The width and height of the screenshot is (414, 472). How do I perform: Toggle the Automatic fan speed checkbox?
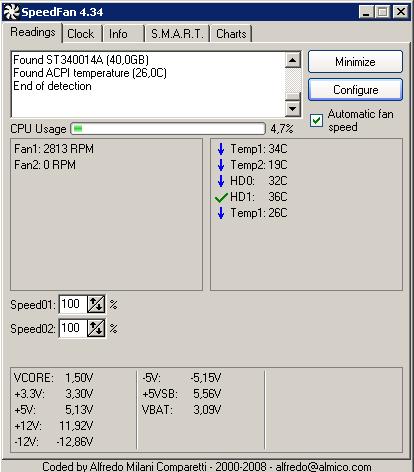[316, 120]
